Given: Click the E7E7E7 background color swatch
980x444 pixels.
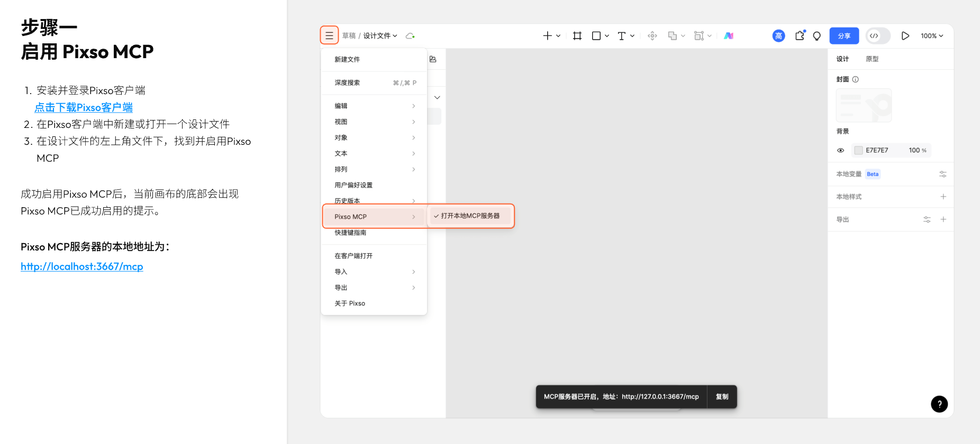Looking at the screenshot, I should (858, 150).
